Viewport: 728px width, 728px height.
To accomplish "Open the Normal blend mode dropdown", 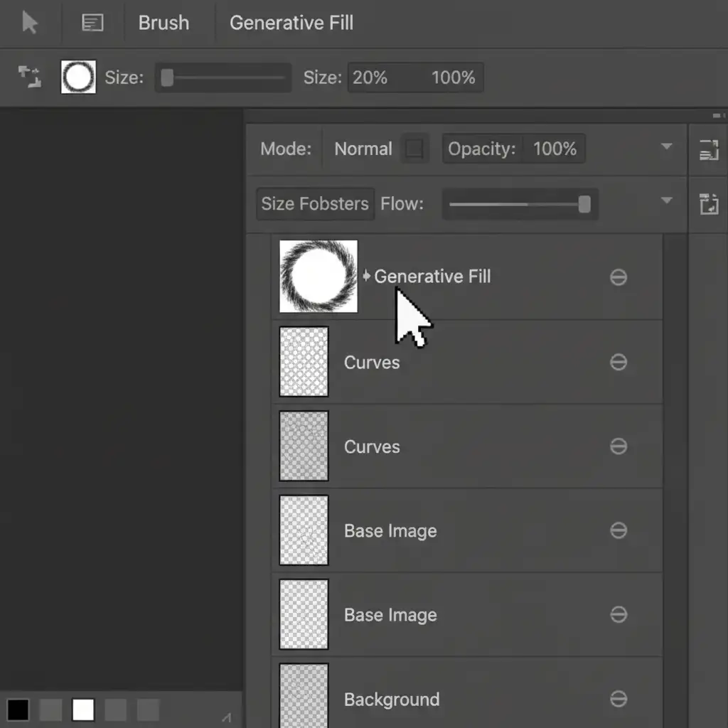I will [363, 149].
